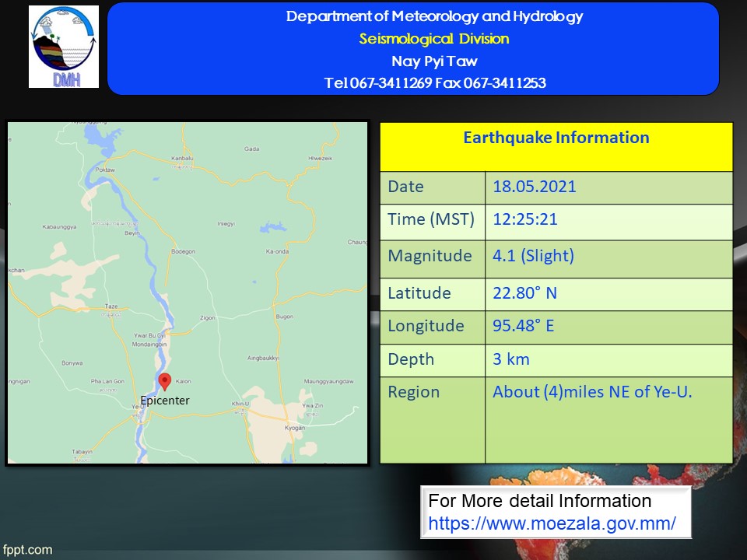Select magnitude value '4.1 (Slight)'

(x=533, y=256)
